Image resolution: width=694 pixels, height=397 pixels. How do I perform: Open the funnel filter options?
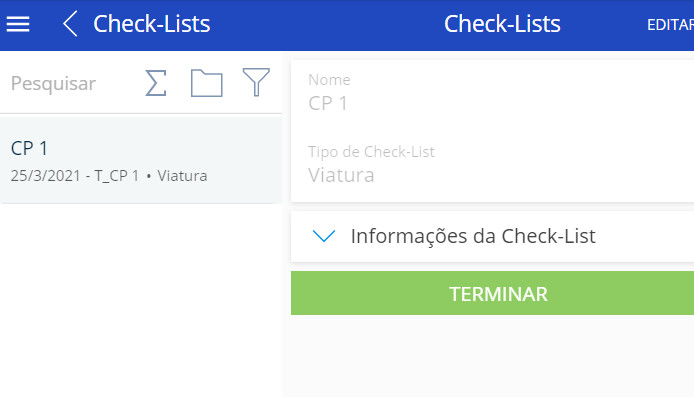(256, 82)
